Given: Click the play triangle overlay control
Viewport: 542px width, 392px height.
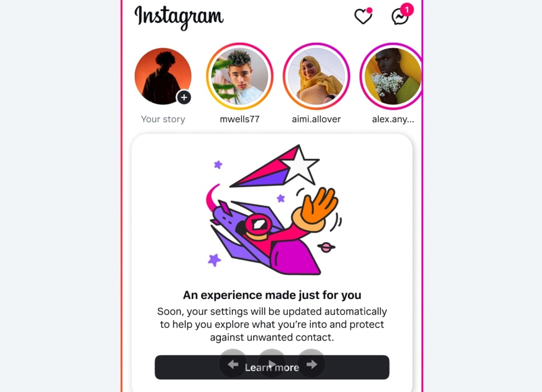Looking at the screenshot, I should (x=272, y=364).
